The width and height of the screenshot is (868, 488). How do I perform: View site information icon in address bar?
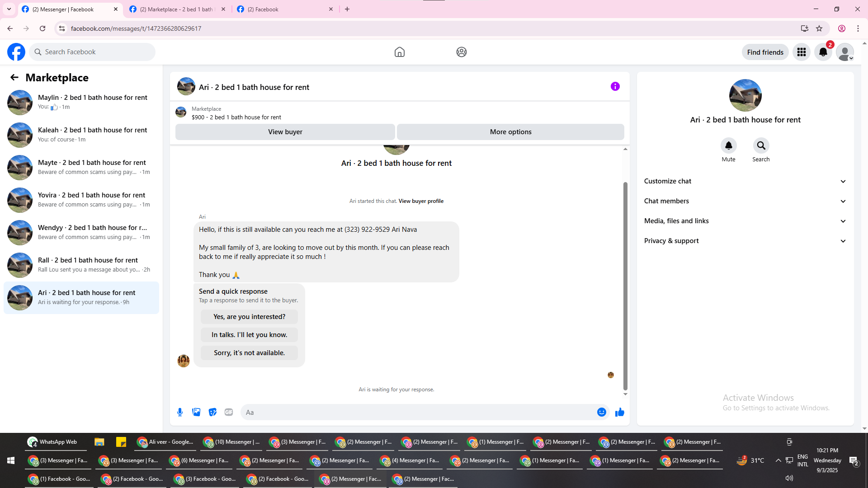click(x=62, y=28)
